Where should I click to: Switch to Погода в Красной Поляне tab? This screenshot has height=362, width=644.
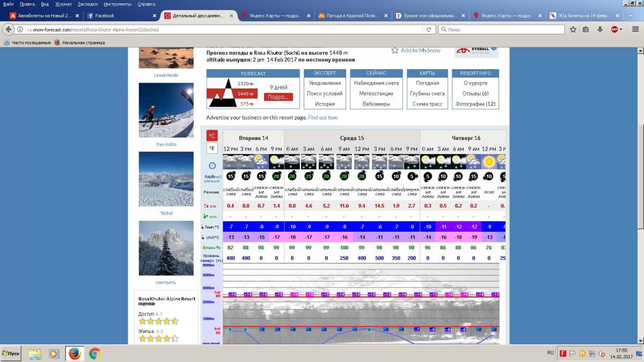coord(353,16)
